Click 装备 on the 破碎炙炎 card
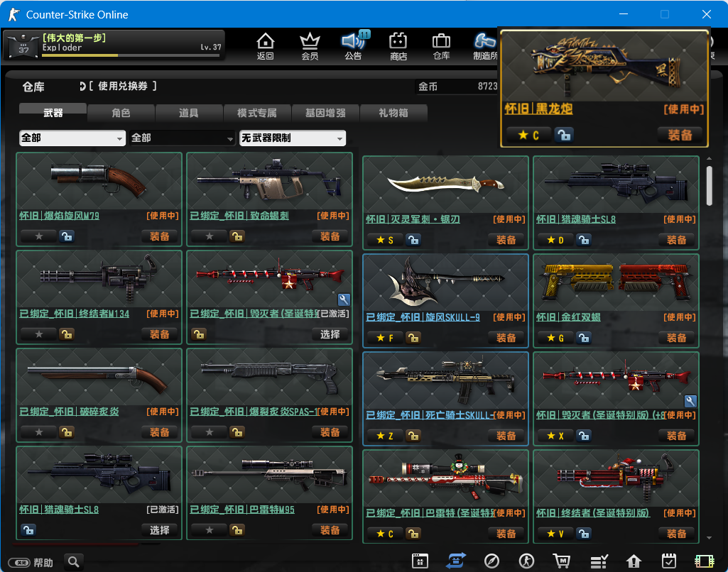 (159, 432)
